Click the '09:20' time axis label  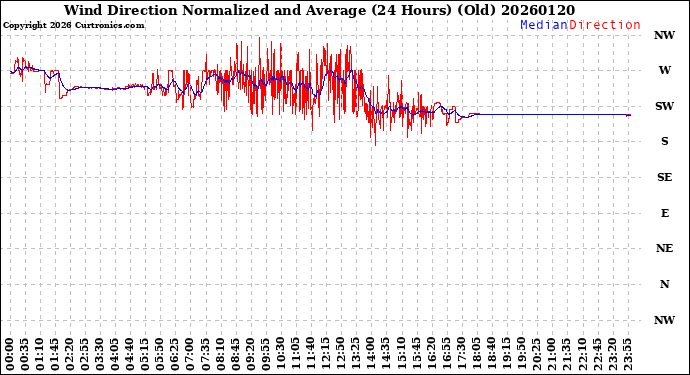click(250, 354)
